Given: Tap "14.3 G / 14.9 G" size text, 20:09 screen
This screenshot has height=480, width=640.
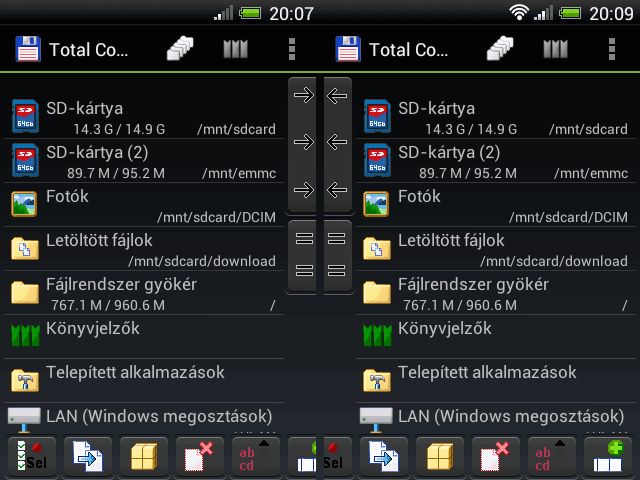Looking at the screenshot, I should [x=471, y=129].
